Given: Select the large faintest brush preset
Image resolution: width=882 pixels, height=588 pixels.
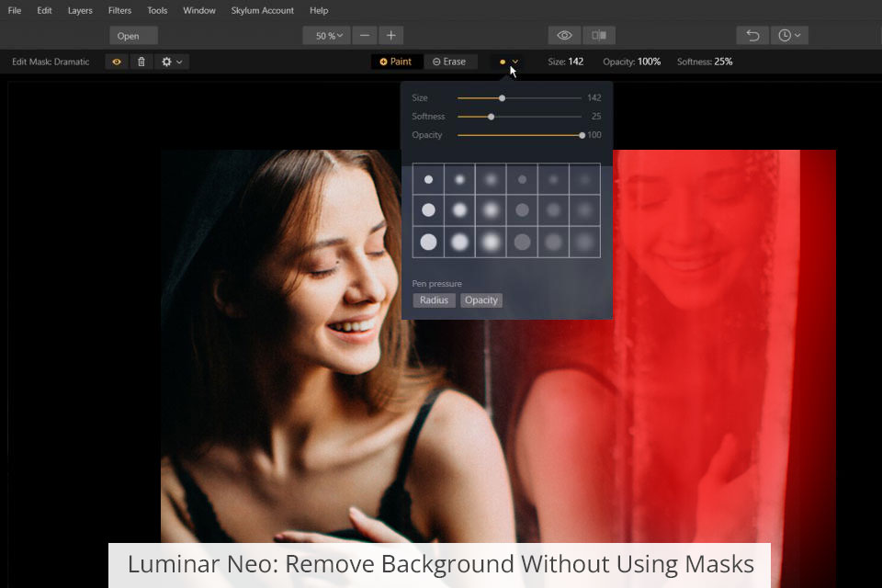Looking at the screenshot, I should pyautogui.click(x=585, y=242).
